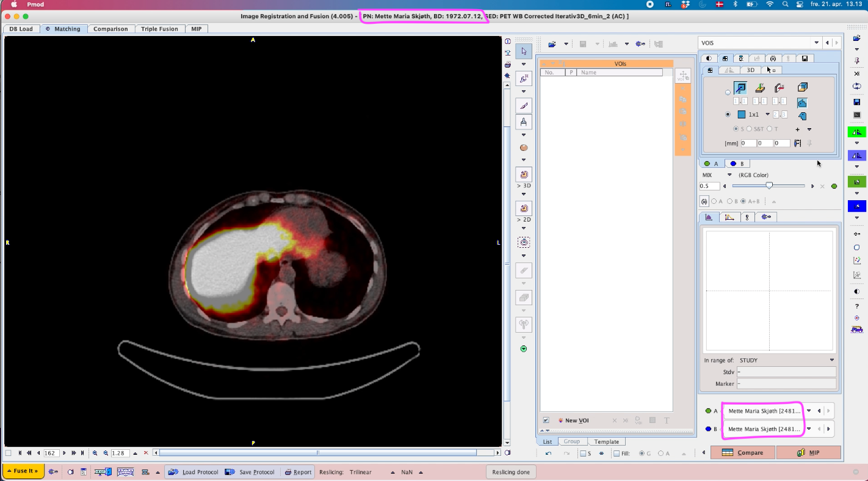The height and width of the screenshot is (481, 868).
Task: Zoom in with the magnifier plus icon
Action: (x=95, y=453)
